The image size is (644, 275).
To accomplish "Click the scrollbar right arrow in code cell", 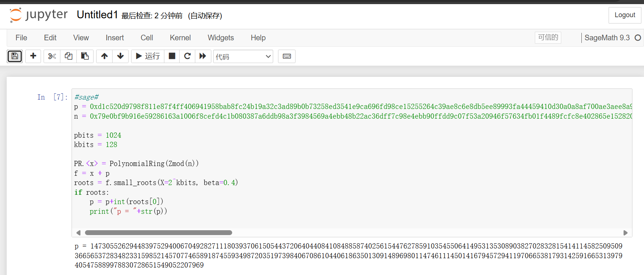I will [625, 232].
